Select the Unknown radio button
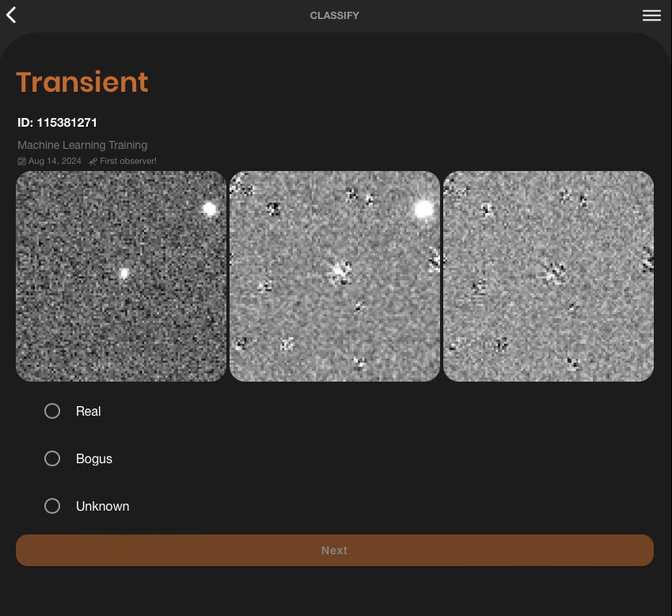Viewport: 672px width, 616px height. 52,506
